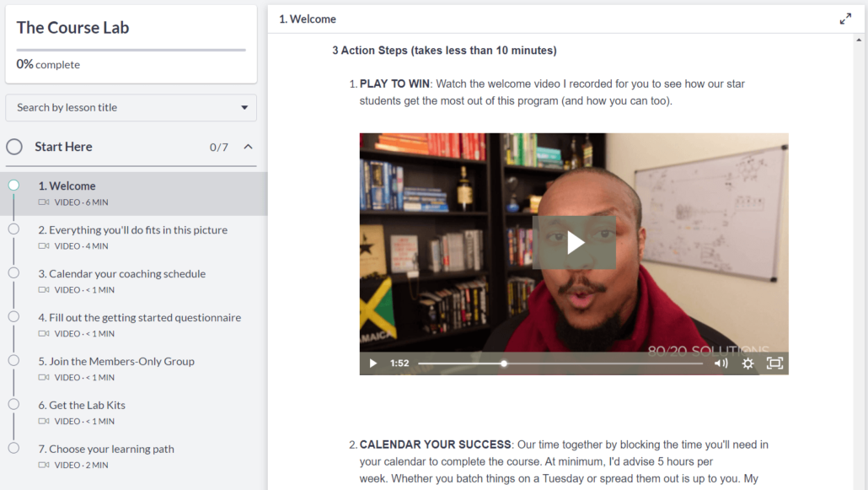Click video camera icon under 1. Welcome
Screen dimensions: 868x490
click(44, 202)
